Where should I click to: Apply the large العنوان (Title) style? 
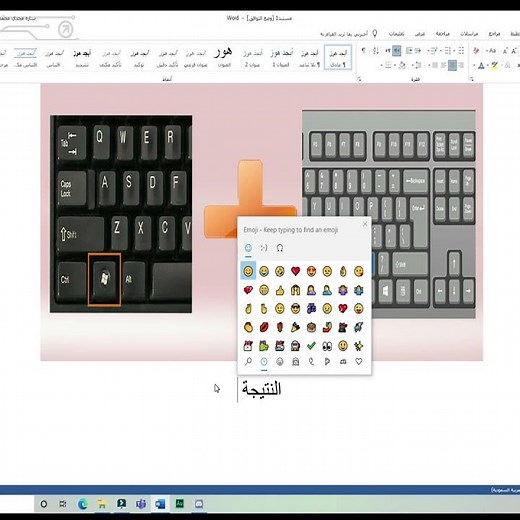[x=224, y=58]
